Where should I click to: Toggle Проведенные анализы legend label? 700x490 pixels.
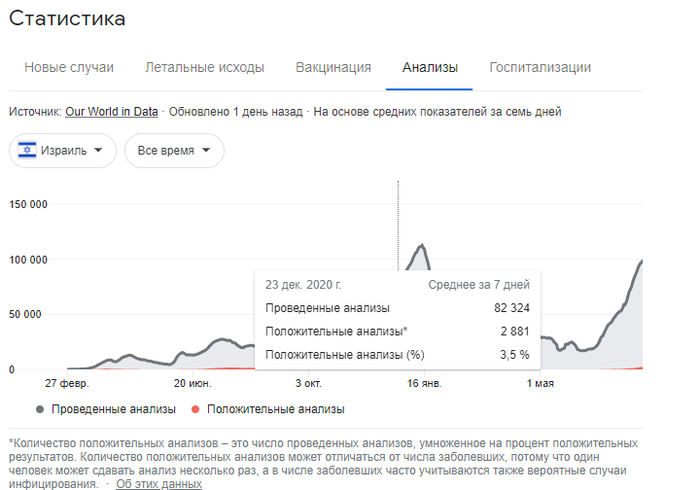[x=113, y=409]
